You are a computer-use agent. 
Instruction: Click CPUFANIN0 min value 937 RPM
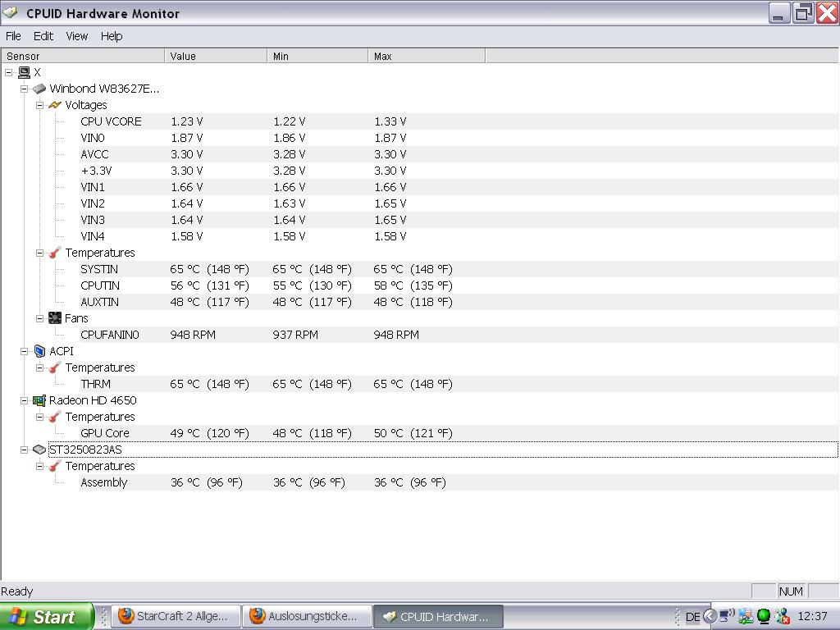(x=295, y=335)
